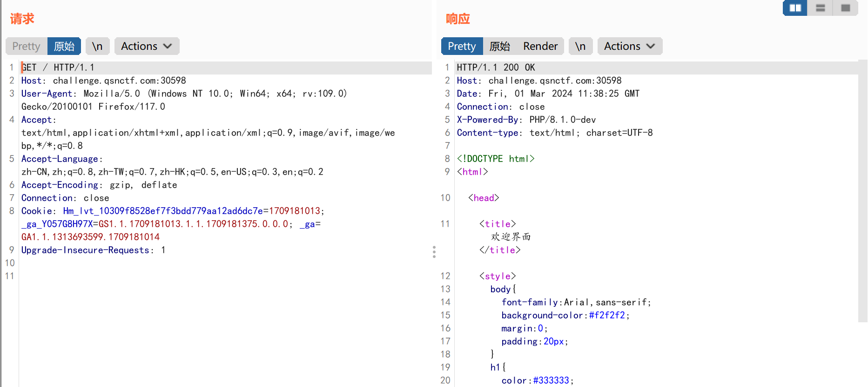The image size is (868, 387).
Task: Select Pretty tab in request pane
Action: click(26, 46)
